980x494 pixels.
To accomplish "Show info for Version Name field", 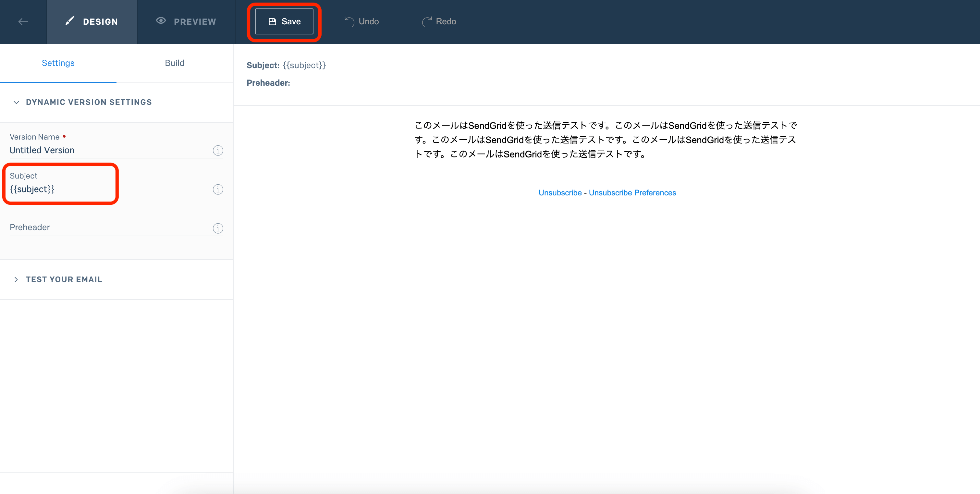I will pyautogui.click(x=218, y=151).
